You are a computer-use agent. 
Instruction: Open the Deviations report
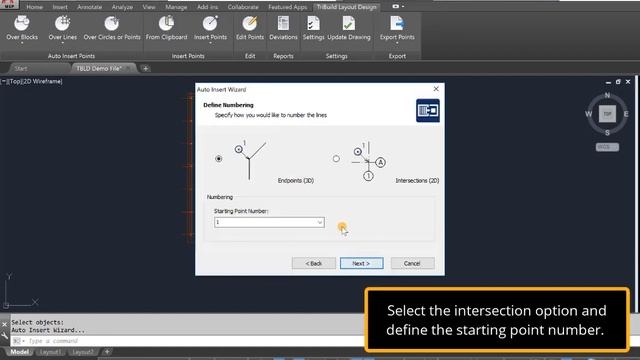(283, 24)
